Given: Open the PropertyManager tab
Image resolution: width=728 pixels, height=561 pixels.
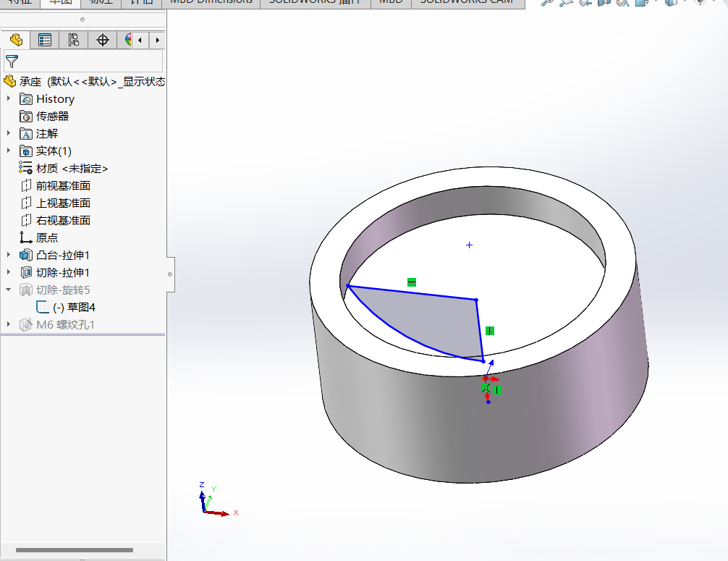Looking at the screenshot, I should pos(45,40).
